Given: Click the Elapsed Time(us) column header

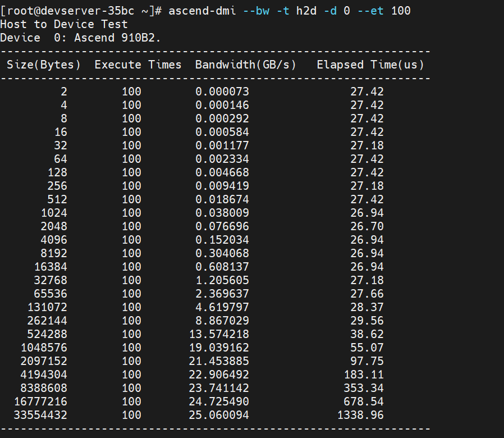Looking at the screenshot, I should coord(370,65).
